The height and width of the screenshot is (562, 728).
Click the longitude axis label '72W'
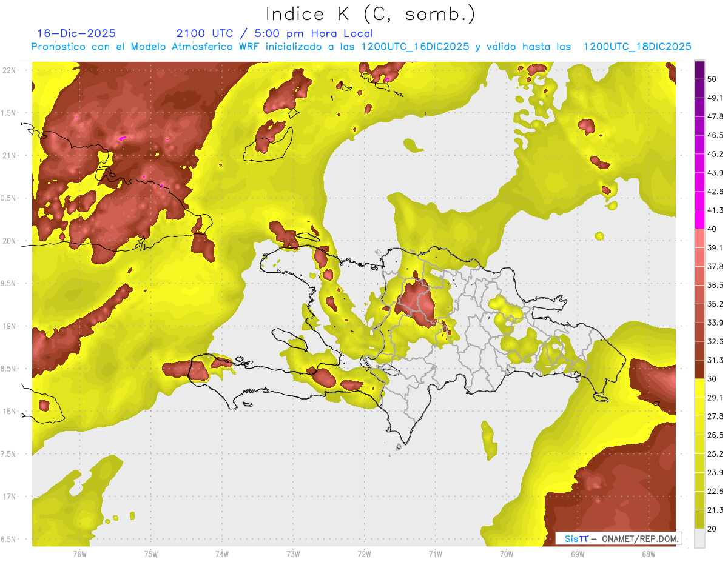pos(364,554)
